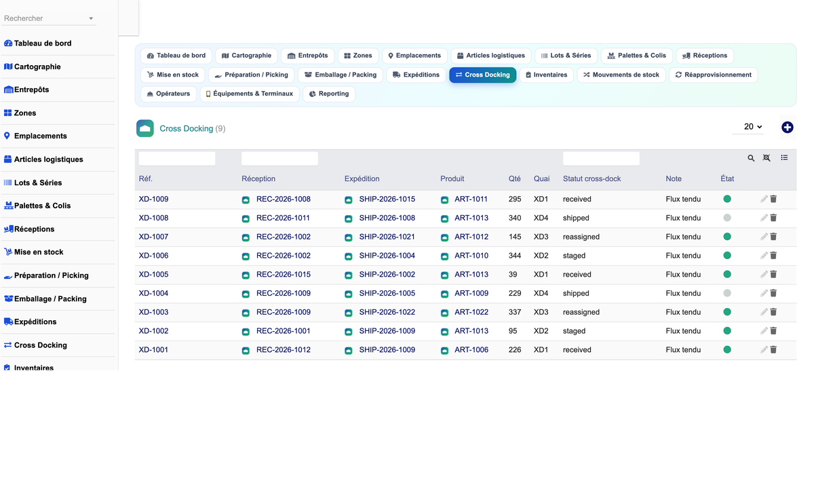Click the Cross Docking module header icon
The width and height of the screenshot is (814, 504).
145,128
